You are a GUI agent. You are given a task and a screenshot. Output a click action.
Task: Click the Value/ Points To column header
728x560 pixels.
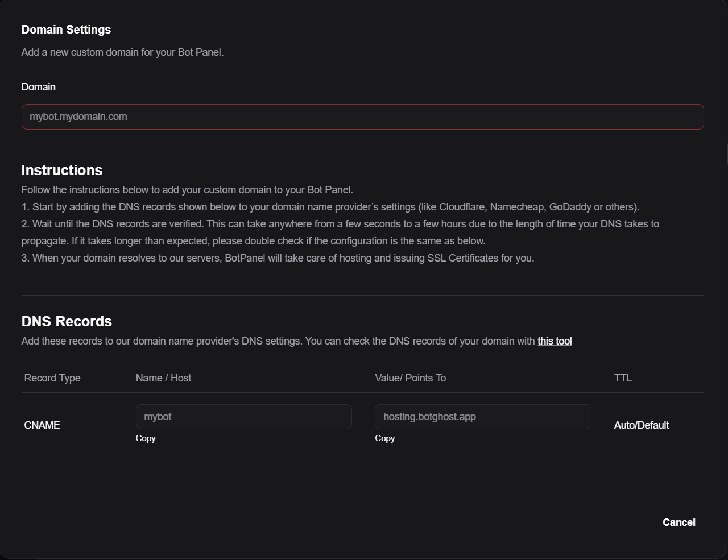tap(411, 378)
